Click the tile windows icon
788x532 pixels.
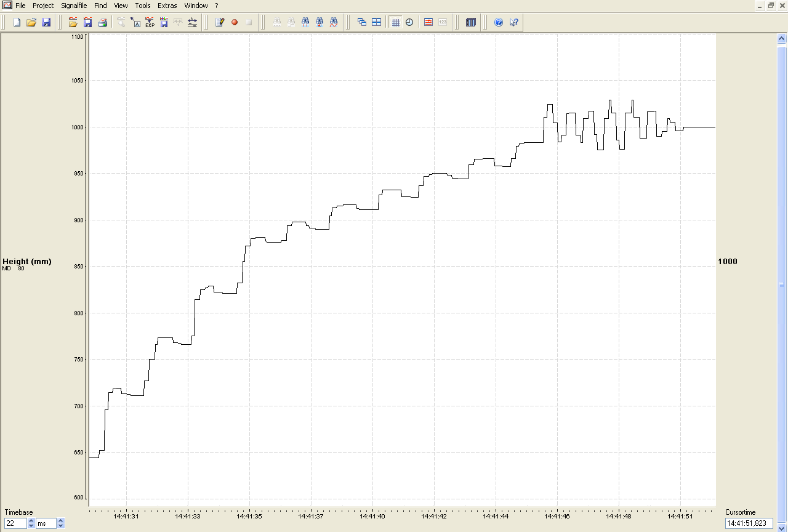(x=376, y=22)
